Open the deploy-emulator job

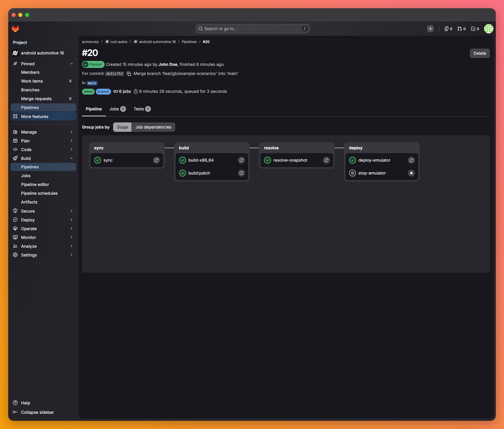click(374, 160)
